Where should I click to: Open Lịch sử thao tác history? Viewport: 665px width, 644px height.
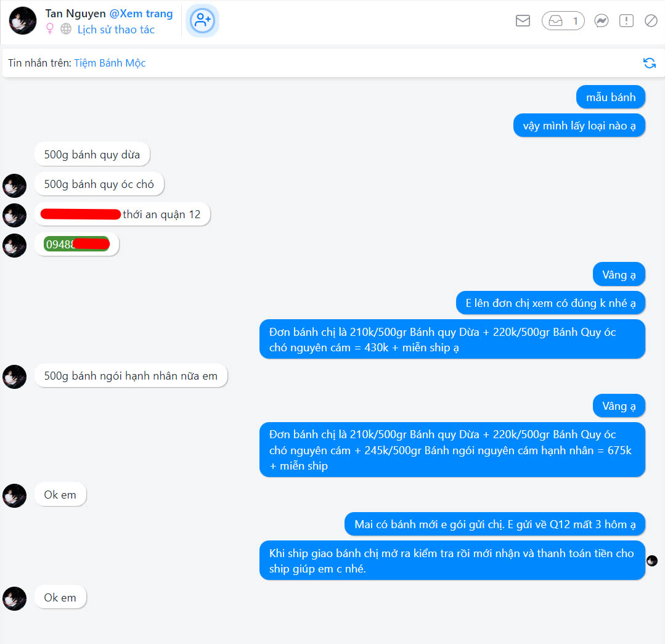(116, 30)
